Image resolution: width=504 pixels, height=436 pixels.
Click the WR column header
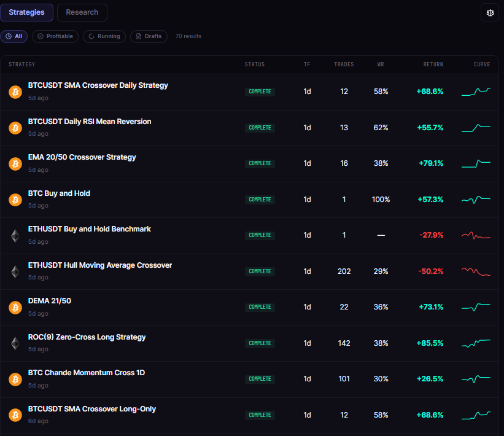click(381, 64)
